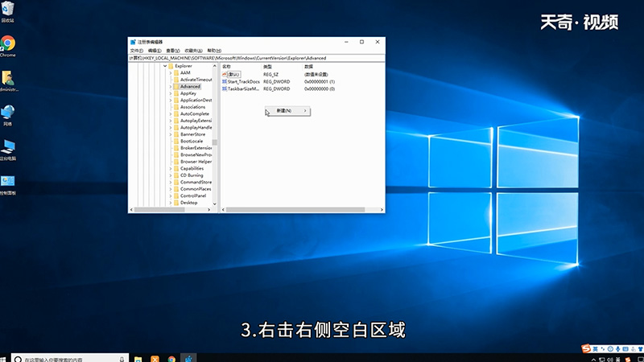Click the Sogou input method S icon
This screenshot has height=362, width=644.
[x=586, y=348]
